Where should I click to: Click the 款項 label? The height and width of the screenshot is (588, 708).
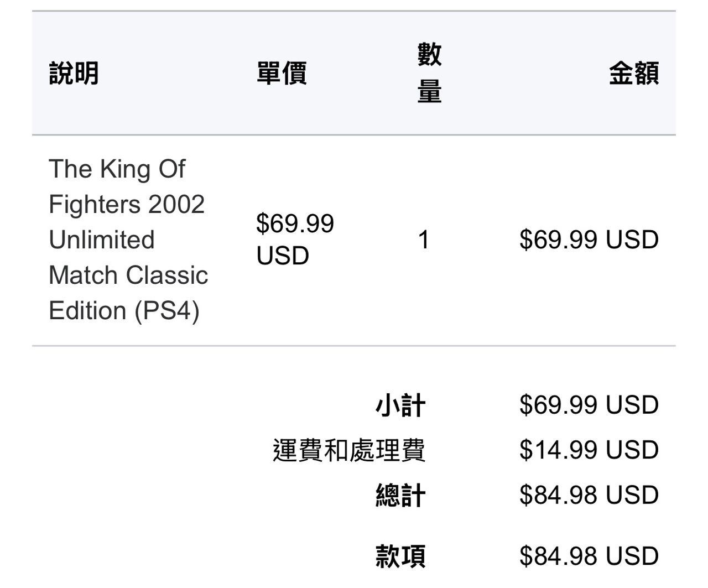[400, 556]
